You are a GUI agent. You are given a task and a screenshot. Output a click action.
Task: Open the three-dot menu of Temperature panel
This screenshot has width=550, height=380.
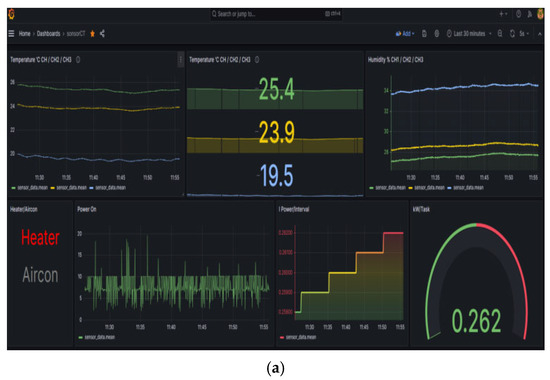pyautogui.click(x=181, y=60)
